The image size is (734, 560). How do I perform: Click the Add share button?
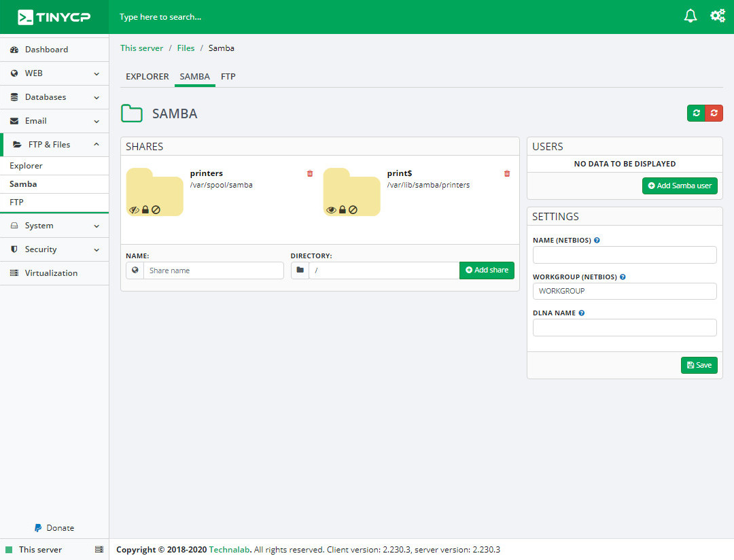click(x=487, y=270)
